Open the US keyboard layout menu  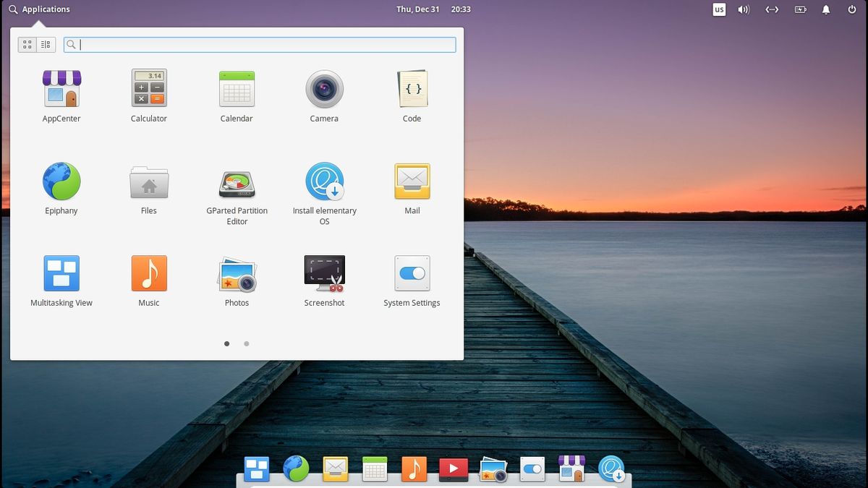(718, 9)
